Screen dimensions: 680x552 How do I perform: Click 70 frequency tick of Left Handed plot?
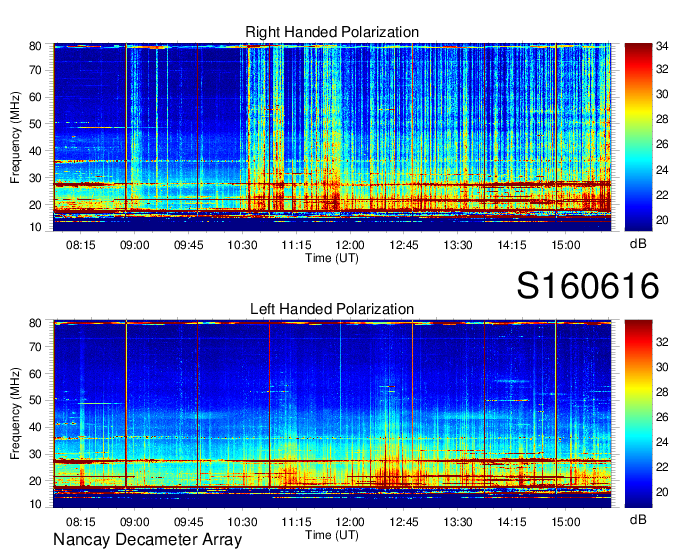pyautogui.click(x=35, y=347)
